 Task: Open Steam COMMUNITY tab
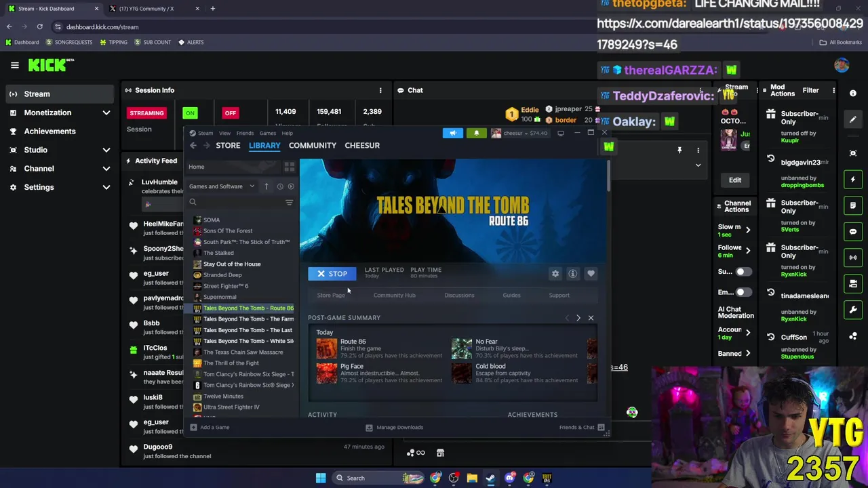tap(312, 145)
